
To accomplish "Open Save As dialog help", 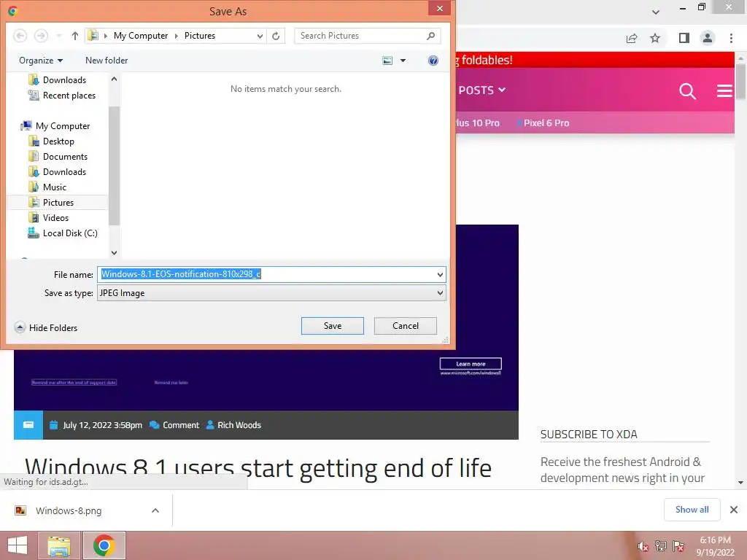I will (433, 61).
